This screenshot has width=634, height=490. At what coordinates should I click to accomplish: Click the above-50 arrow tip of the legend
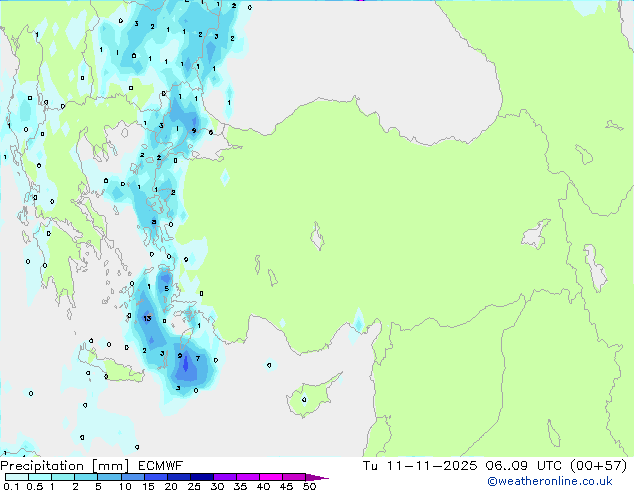(317, 477)
